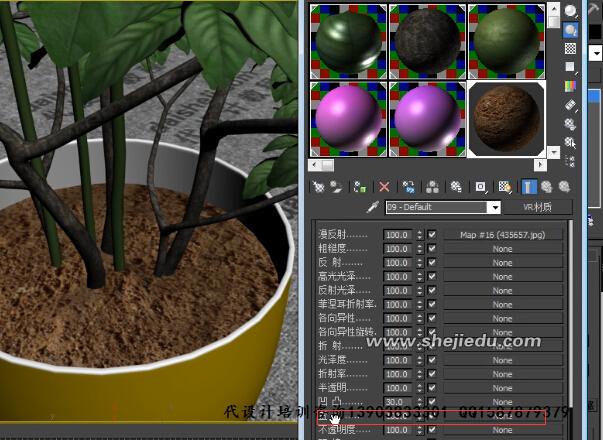Open Map #16 (435657.jpg) diffuse map button
This screenshot has width=603, height=440.
502,235
